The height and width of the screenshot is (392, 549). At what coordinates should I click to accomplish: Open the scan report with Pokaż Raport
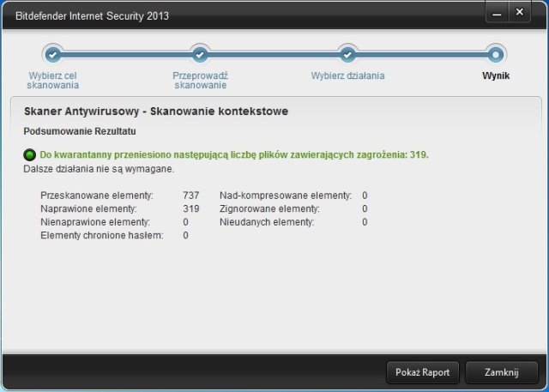(x=423, y=372)
